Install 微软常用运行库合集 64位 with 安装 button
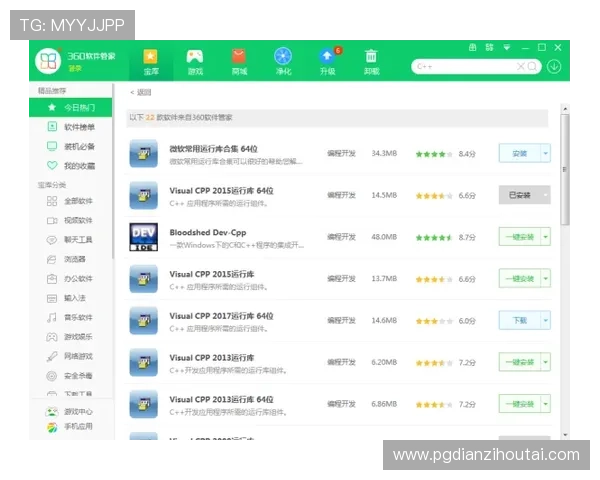The width and height of the screenshot is (600, 480). (520, 153)
